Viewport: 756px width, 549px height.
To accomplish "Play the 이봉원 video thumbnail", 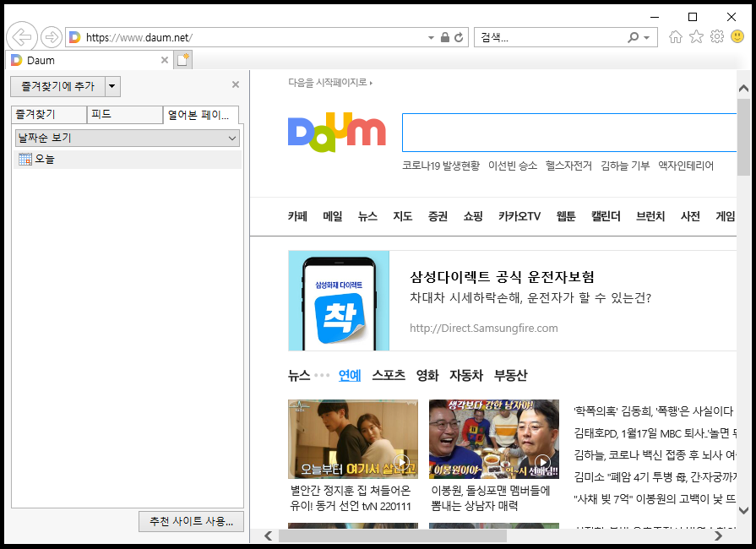I will pos(493,438).
